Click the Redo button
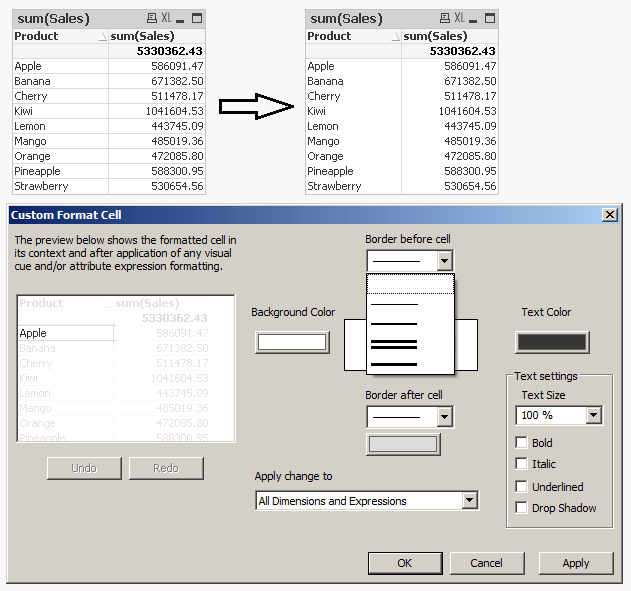631x591 pixels. (166, 468)
